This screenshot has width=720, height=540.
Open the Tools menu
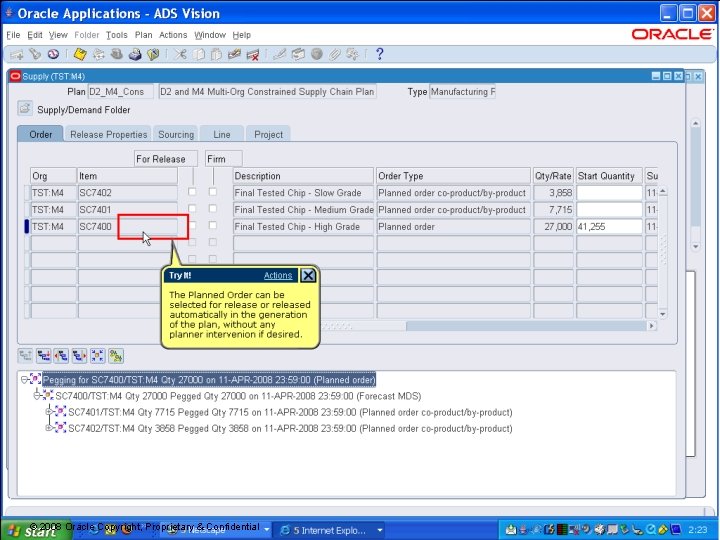pyautogui.click(x=117, y=35)
